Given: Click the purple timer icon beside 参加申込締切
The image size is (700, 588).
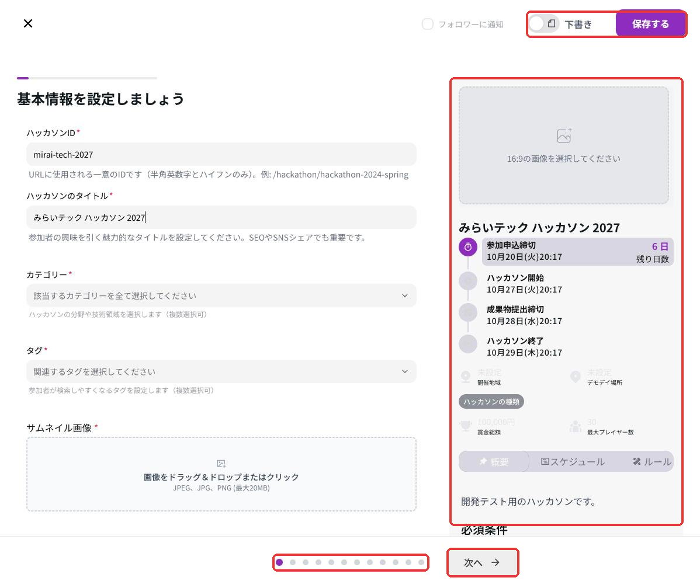Looking at the screenshot, I should (468, 247).
